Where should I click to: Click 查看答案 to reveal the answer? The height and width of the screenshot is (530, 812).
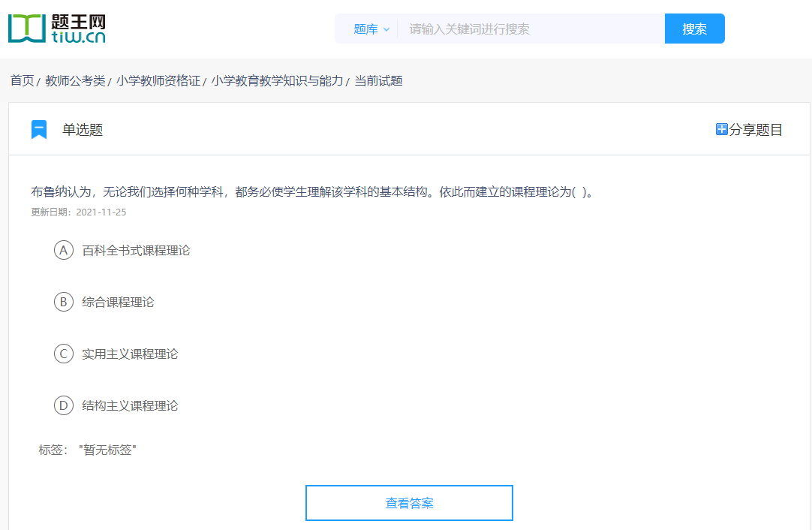pyautogui.click(x=408, y=503)
